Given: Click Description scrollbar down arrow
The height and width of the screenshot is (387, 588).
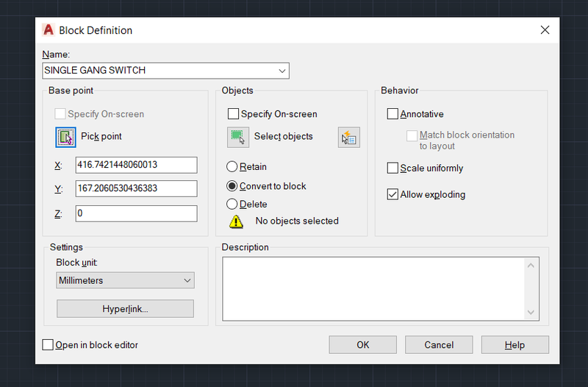Looking at the screenshot, I should [x=531, y=312].
